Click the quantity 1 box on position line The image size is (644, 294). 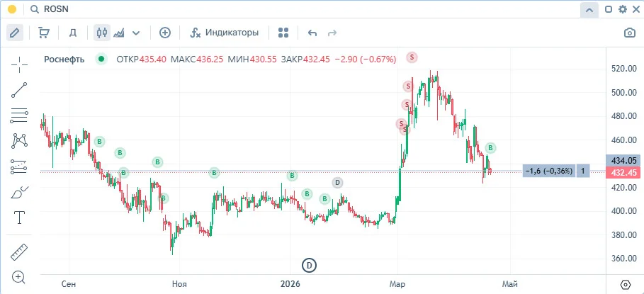point(582,171)
